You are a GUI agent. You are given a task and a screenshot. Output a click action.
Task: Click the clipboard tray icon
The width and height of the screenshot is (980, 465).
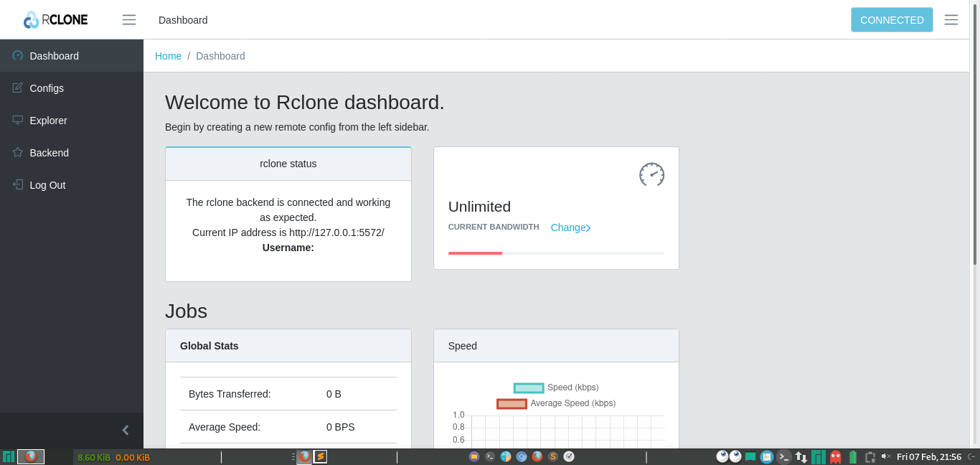pos(870,457)
